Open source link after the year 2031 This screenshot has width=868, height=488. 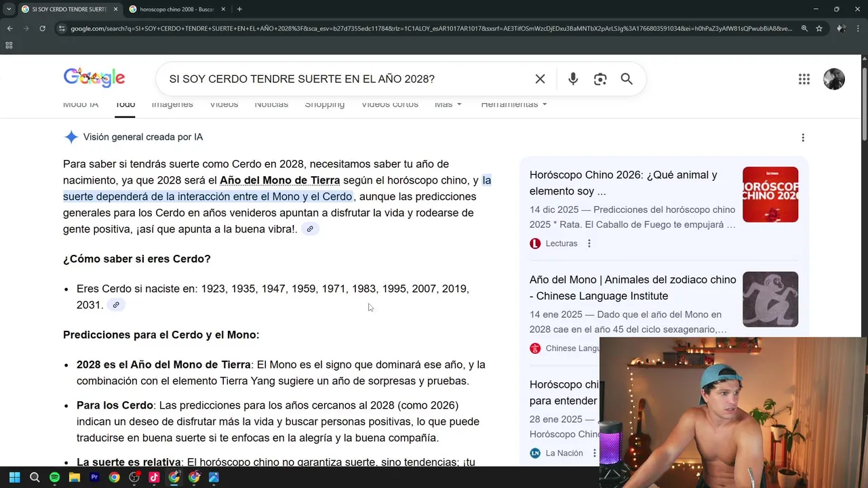[x=116, y=305]
